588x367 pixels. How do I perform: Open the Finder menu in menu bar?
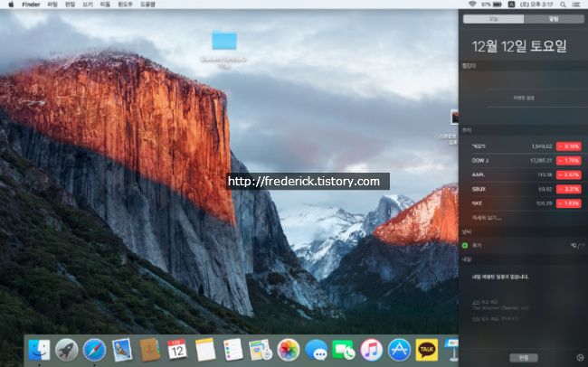31,5
